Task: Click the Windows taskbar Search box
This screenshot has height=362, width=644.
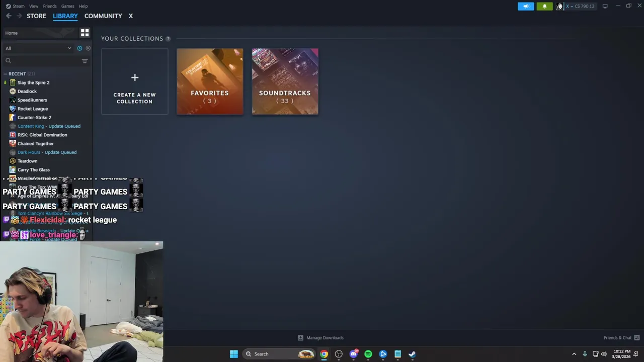Action: tap(279, 354)
